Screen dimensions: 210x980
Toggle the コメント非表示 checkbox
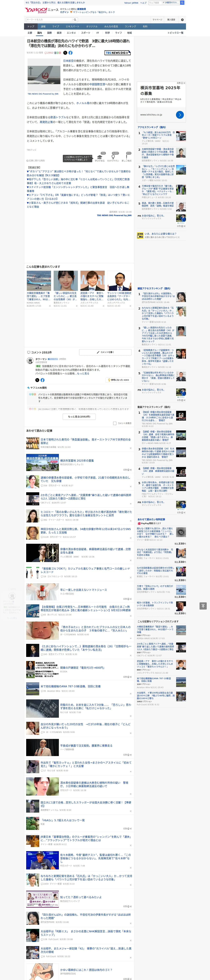click(x=115, y=423)
